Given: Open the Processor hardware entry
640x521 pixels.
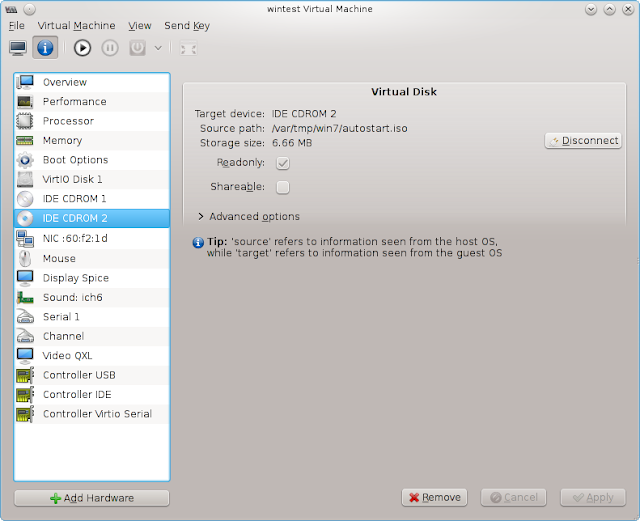Looking at the screenshot, I should (x=92, y=121).
